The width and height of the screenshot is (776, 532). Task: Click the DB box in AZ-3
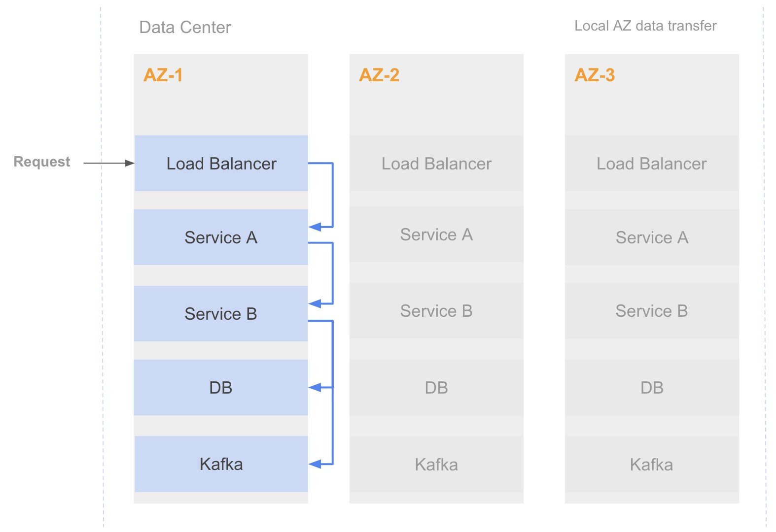click(652, 387)
